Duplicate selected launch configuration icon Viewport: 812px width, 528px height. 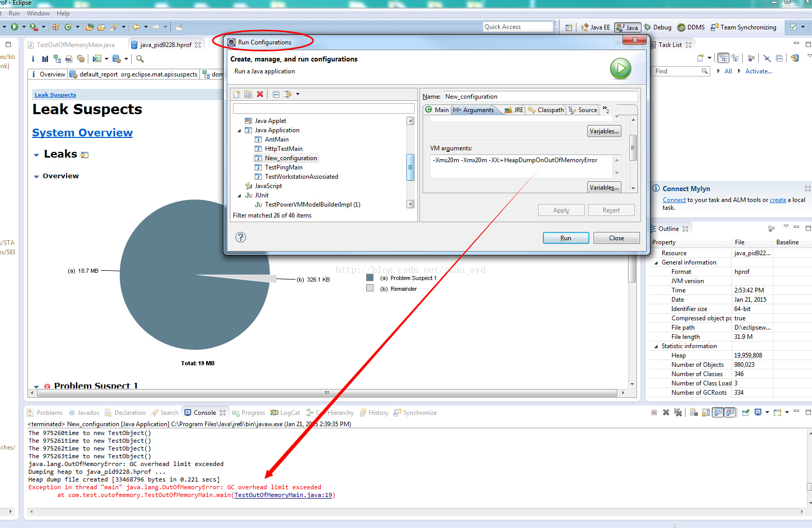248,94
